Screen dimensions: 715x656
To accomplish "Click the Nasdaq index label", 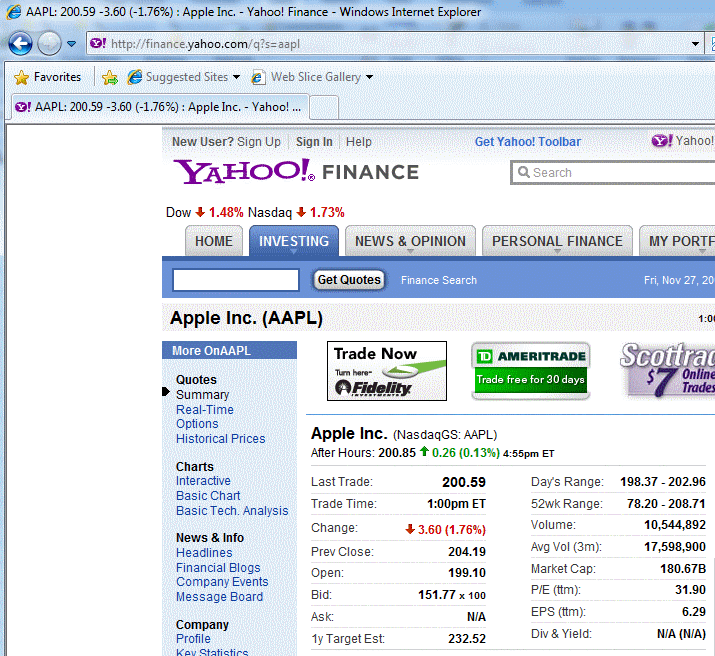I will 270,212.
